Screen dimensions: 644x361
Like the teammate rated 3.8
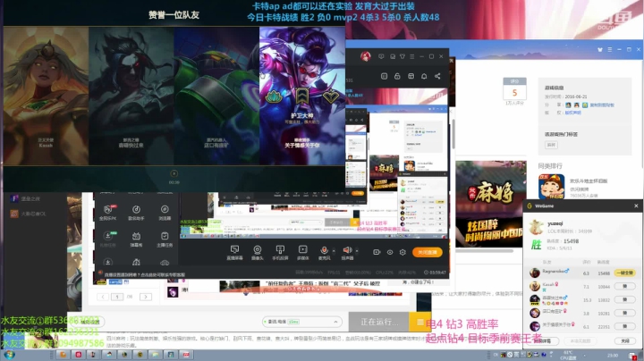point(624,313)
